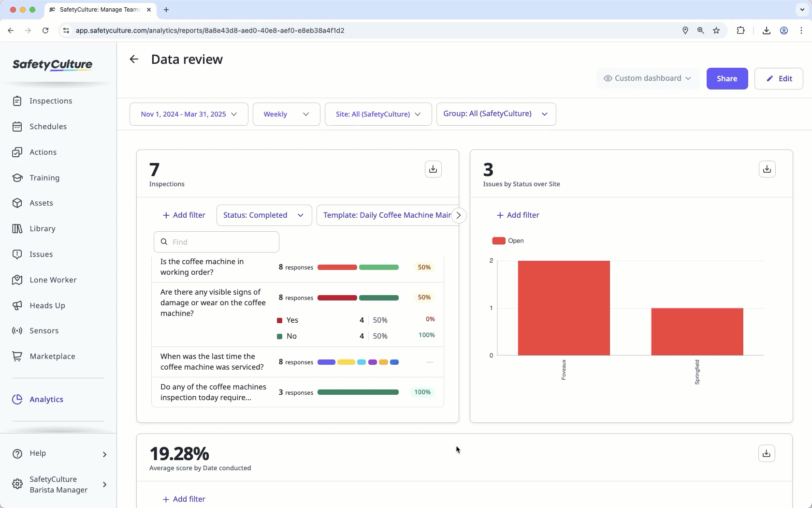Go back in browser history

coord(11,30)
